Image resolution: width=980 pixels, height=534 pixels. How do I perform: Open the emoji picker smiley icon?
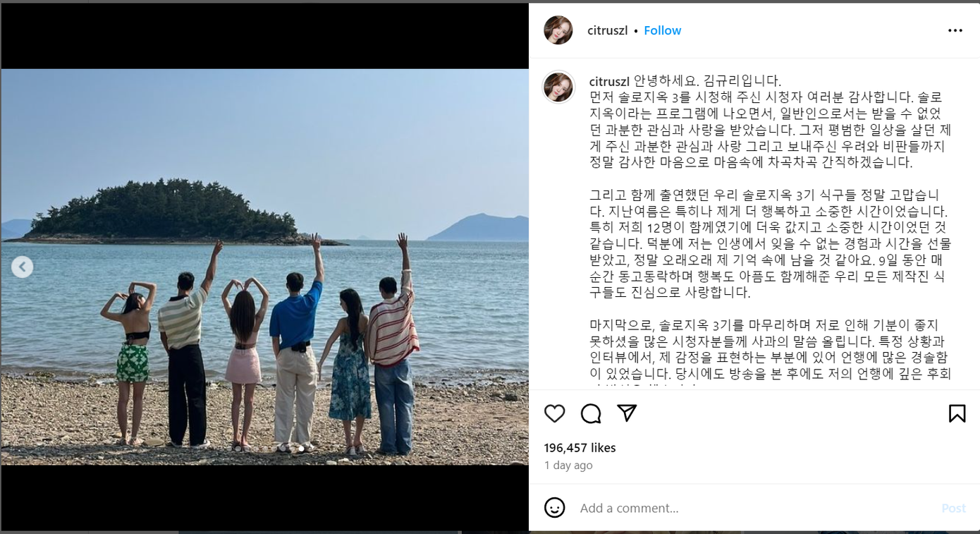pos(555,507)
